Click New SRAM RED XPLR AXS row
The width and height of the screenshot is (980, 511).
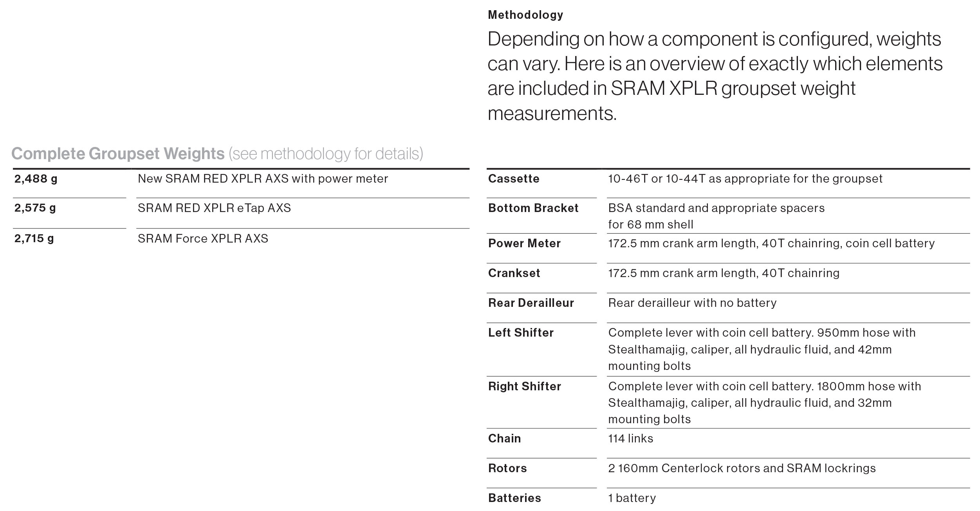(263, 179)
